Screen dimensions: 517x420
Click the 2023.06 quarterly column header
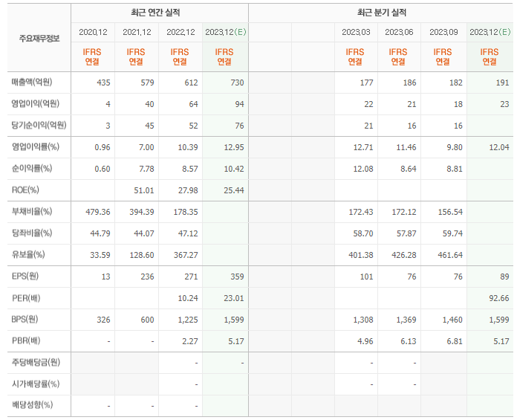pos(399,32)
